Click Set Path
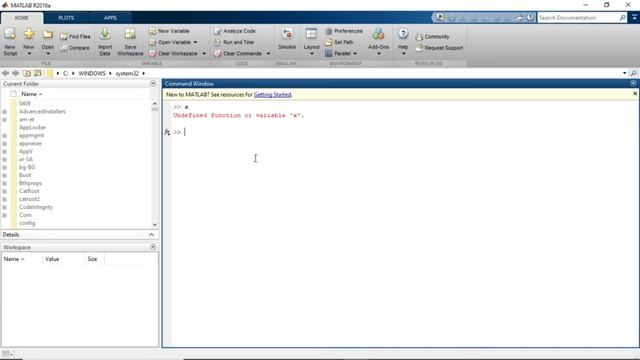The width and height of the screenshot is (640, 360). tap(339, 42)
